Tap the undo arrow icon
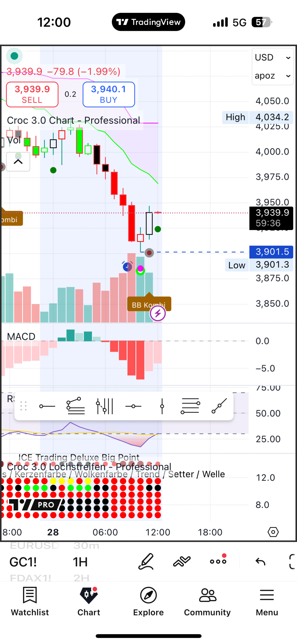The width and height of the screenshot is (297, 644). (260, 561)
